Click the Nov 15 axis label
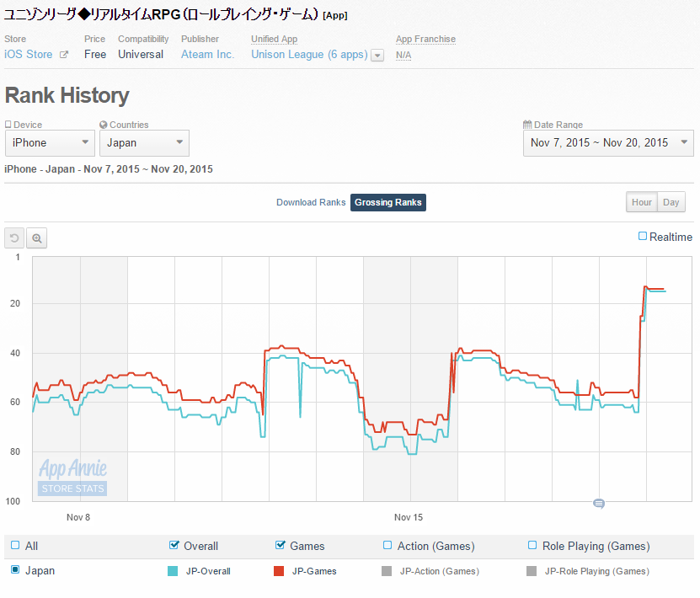The width and height of the screenshot is (700, 598). coord(408,517)
